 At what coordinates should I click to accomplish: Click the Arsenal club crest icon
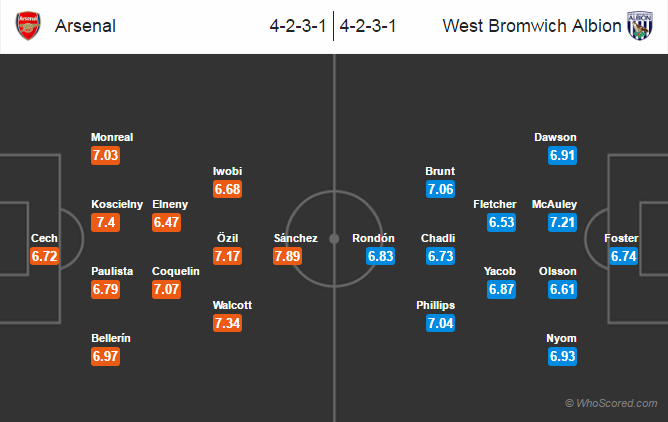pos(28,26)
